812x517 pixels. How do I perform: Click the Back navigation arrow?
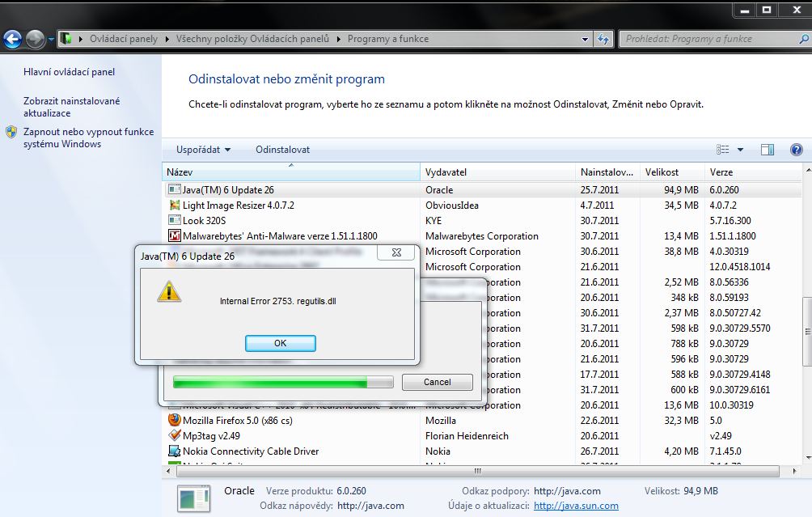12,39
